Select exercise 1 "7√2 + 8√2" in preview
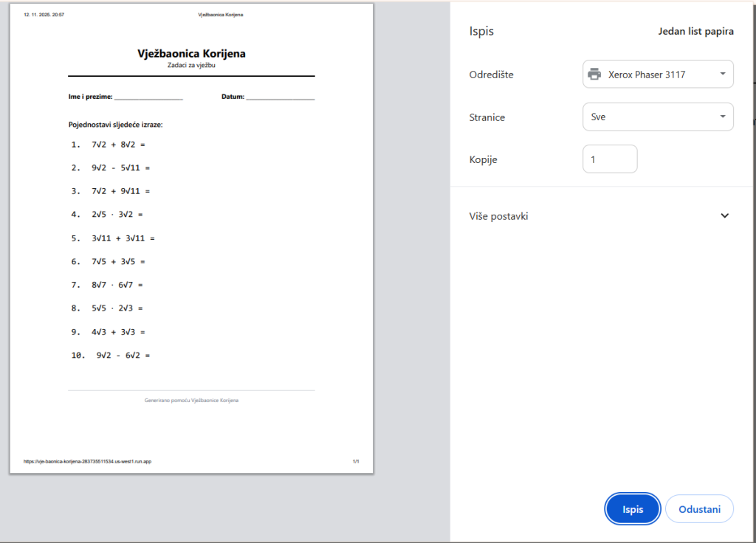 coord(118,145)
